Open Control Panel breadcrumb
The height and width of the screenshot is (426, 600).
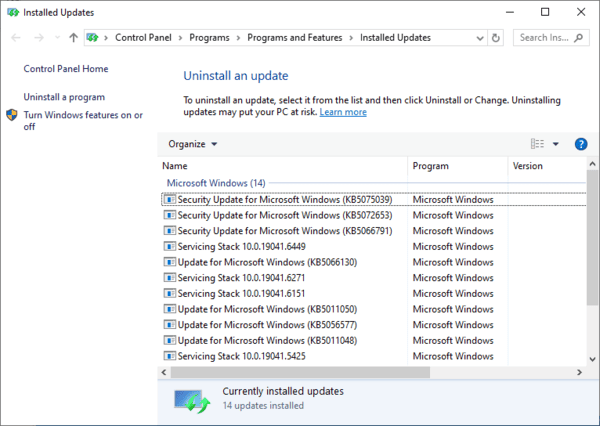(143, 38)
